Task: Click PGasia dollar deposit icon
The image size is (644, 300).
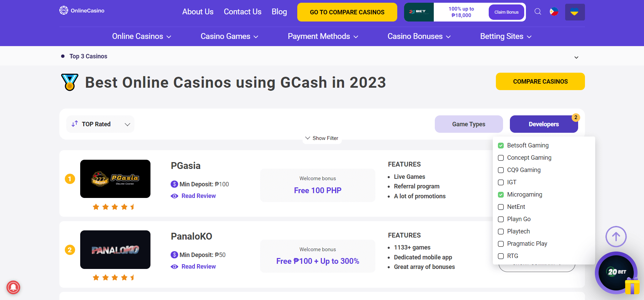Action: 174,184
